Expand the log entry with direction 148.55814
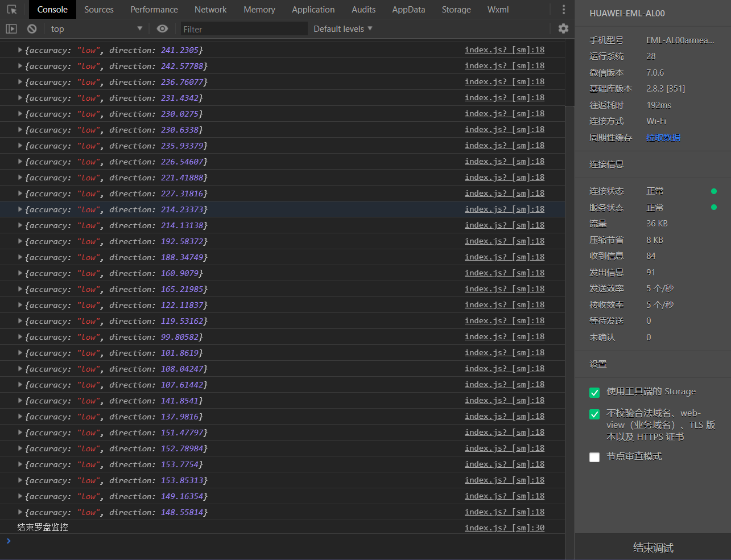Image resolution: width=731 pixels, height=560 pixels. point(20,512)
